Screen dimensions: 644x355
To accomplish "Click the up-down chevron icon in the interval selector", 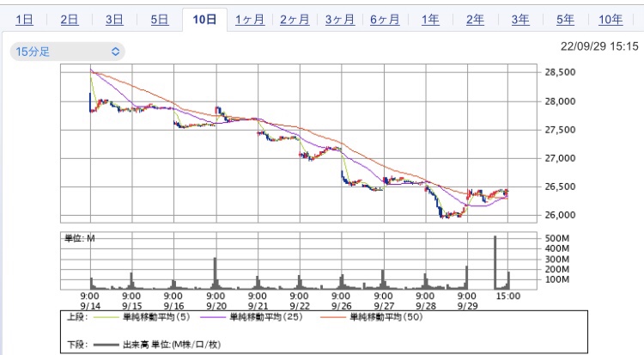I will [115, 52].
